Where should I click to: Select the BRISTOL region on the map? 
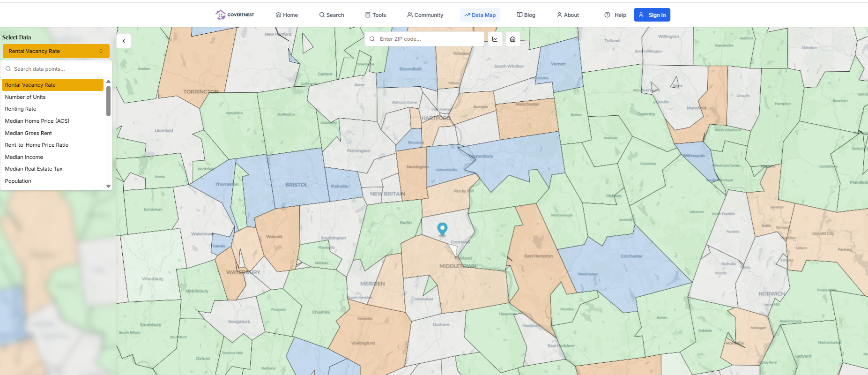pyautogui.click(x=297, y=185)
